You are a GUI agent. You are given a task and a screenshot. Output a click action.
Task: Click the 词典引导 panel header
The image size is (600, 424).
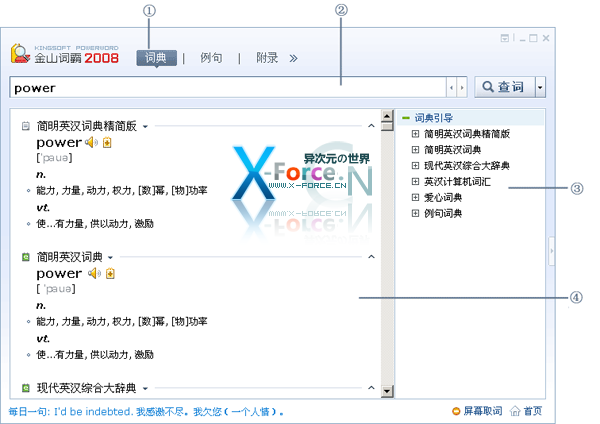pyautogui.click(x=471, y=118)
